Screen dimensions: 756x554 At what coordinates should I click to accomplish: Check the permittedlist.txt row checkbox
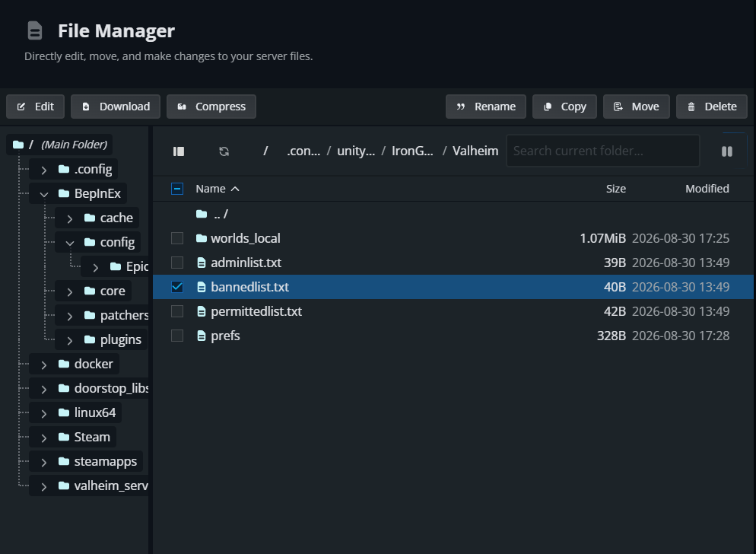177,311
